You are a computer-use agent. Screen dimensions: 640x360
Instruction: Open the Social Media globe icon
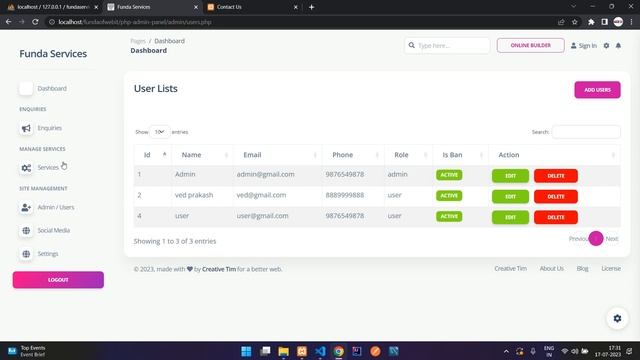pos(26,231)
